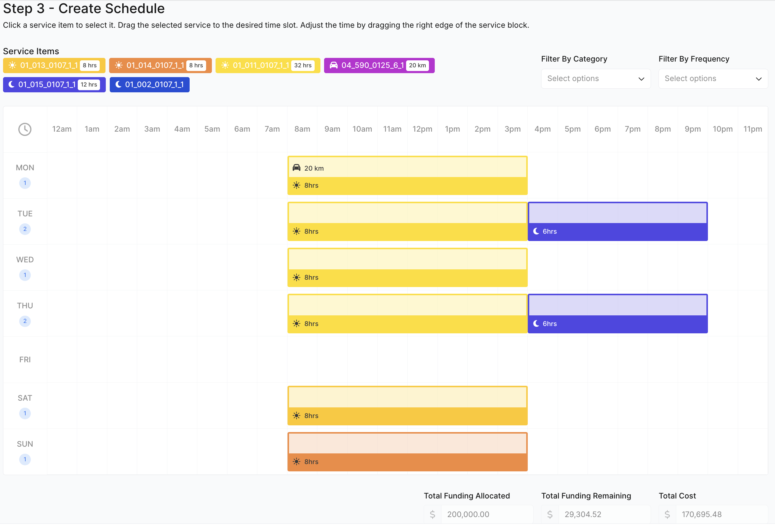This screenshot has height=532, width=775.
Task: Select service item 01_013_0107_1_1
Action: (54, 65)
